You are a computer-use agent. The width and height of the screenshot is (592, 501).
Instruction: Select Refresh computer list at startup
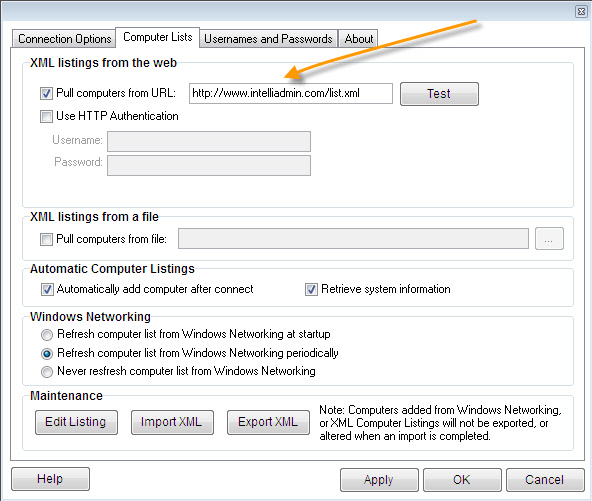click(47, 335)
